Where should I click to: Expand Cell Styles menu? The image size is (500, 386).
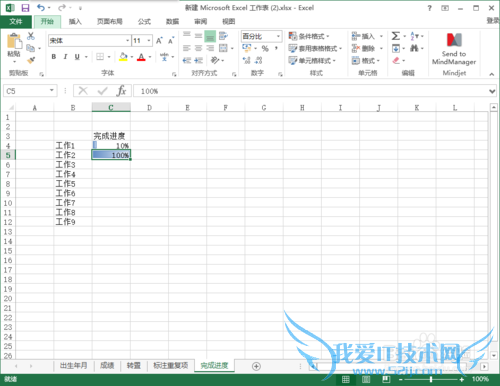[x=312, y=61]
